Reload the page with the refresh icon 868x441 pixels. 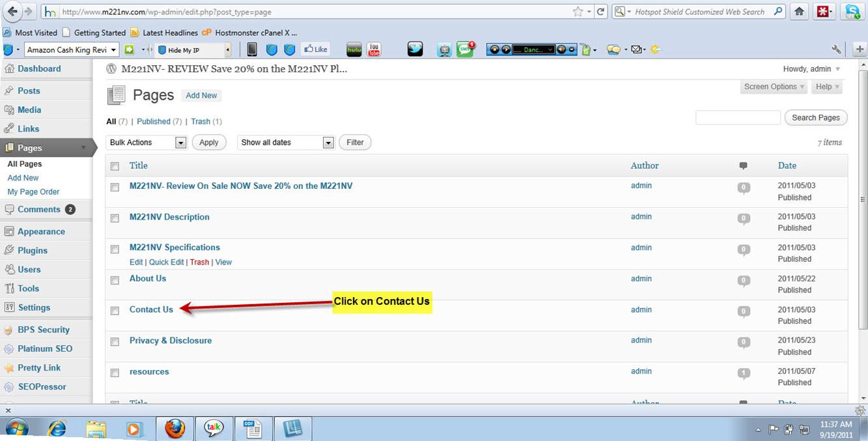(x=601, y=12)
